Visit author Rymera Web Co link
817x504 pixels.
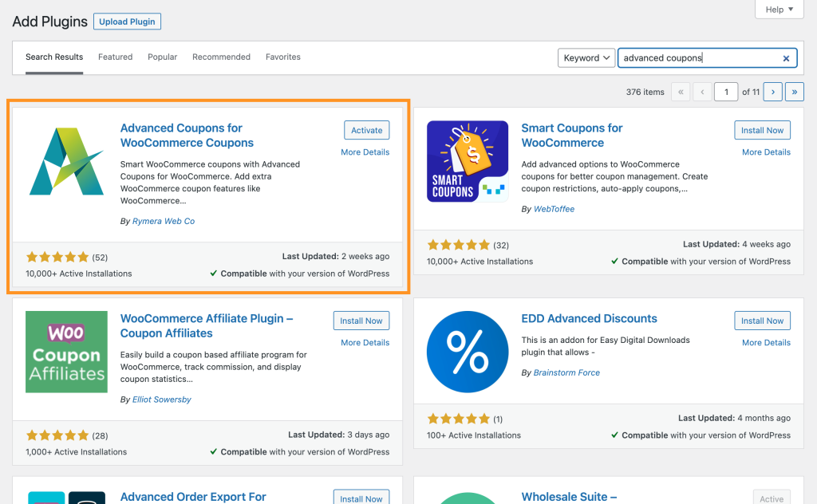coord(163,221)
